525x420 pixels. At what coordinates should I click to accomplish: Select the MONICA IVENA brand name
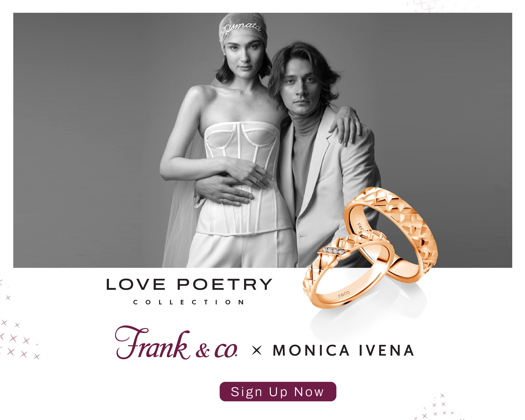343,351
